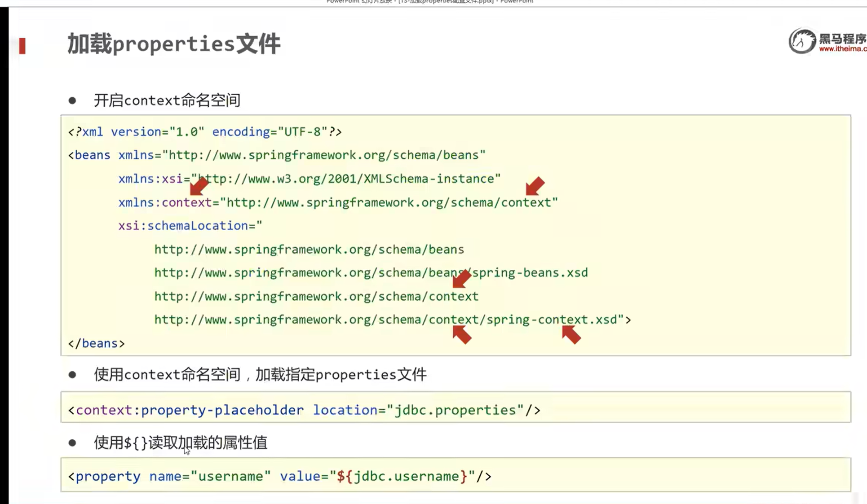Click red arrow pointing at xmlns:context attribute
867x504 pixels.
click(x=199, y=186)
